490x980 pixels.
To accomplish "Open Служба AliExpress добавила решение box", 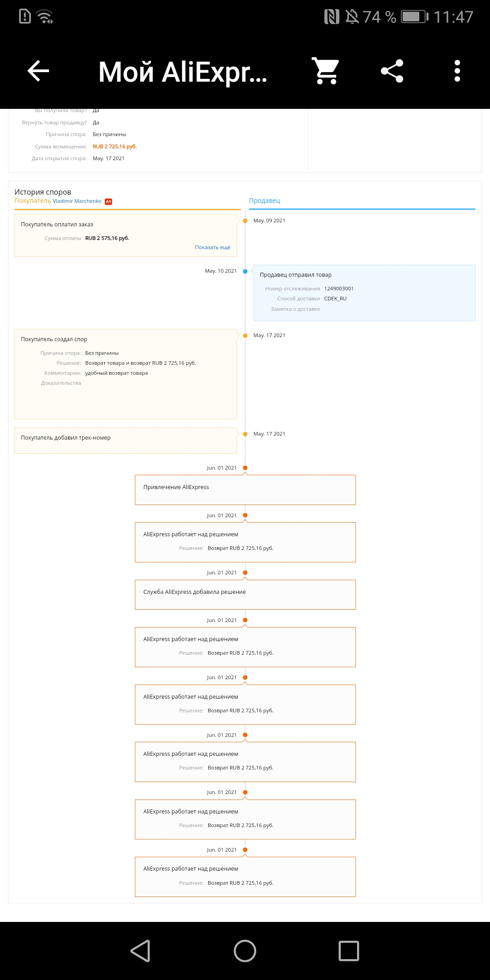I will [245, 594].
